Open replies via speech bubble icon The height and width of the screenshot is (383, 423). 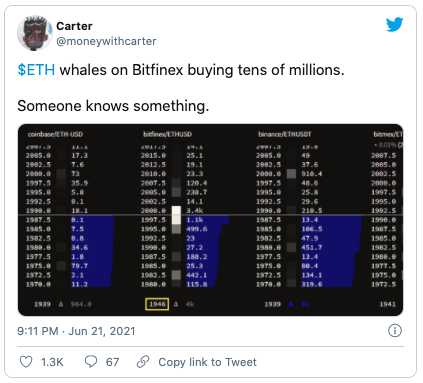pos(91,362)
